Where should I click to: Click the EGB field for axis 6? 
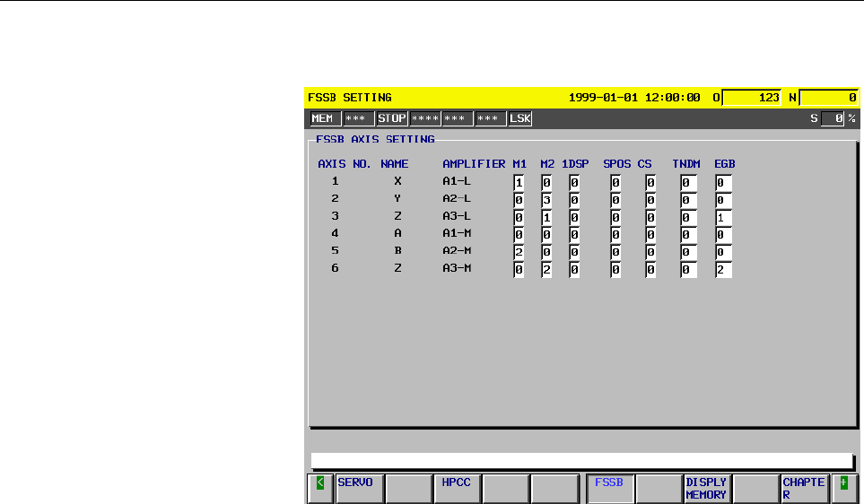click(x=723, y=270)
